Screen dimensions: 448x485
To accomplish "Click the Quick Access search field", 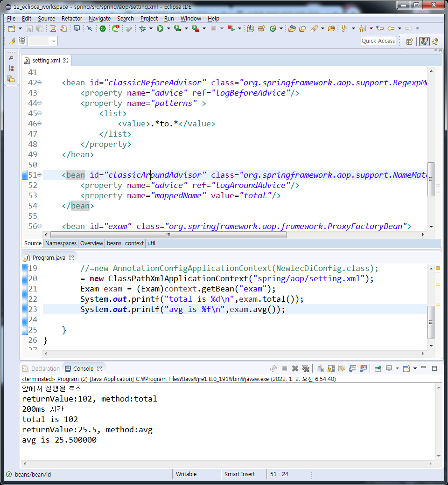I will coord(378,41).
